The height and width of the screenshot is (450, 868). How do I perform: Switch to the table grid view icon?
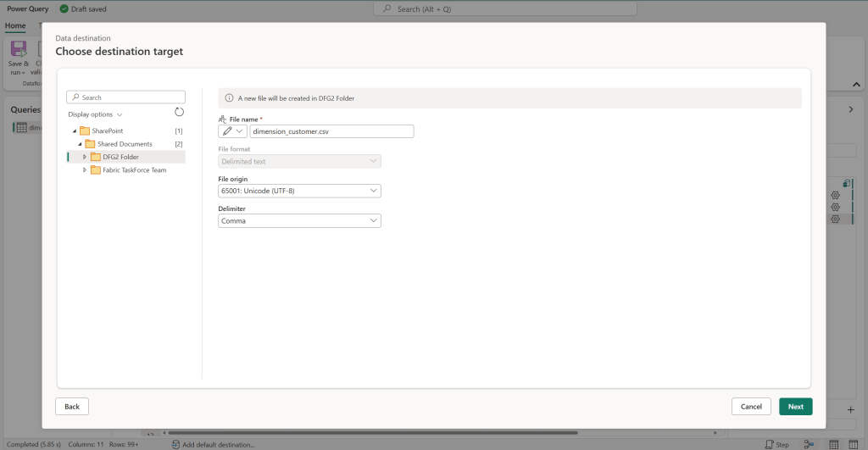click(833, 444)
